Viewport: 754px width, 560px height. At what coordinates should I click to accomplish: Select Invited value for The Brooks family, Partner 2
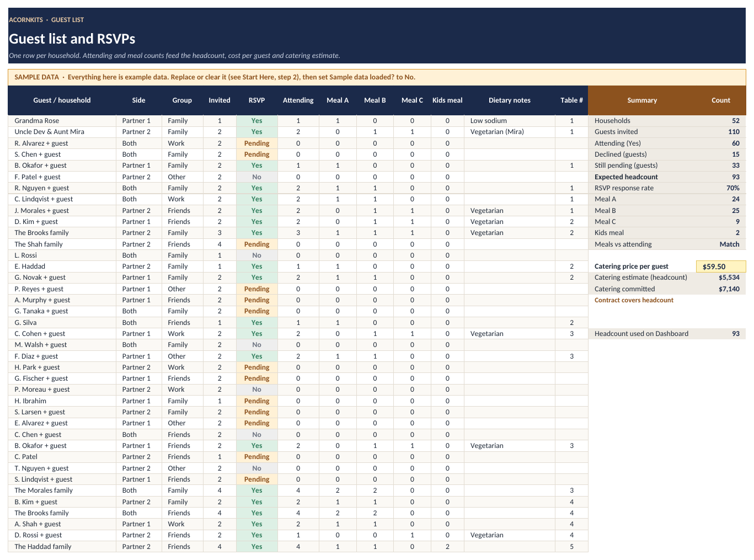220,233
